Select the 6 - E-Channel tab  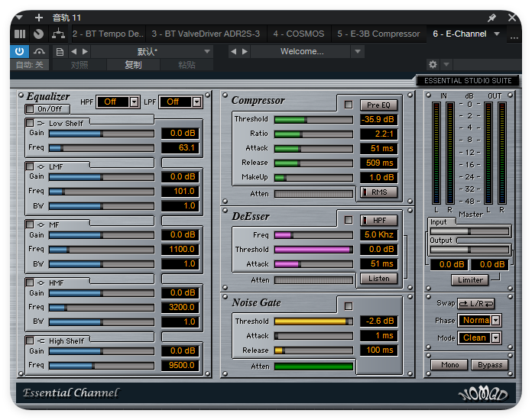click(x=459, y=34)
